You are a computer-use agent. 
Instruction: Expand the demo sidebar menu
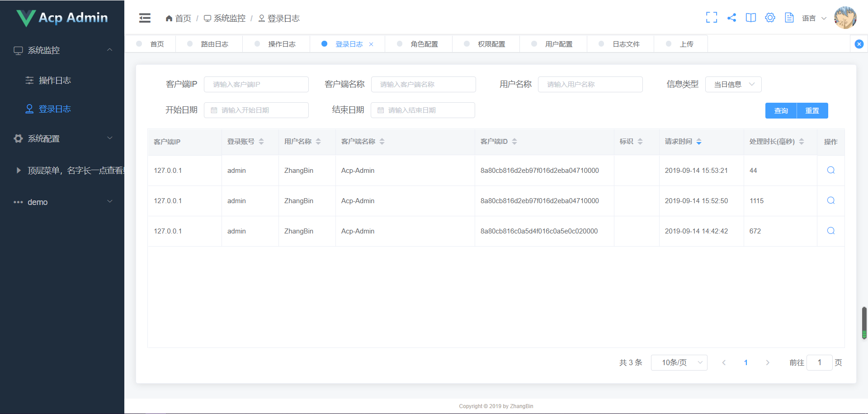(x=62, y=202)
